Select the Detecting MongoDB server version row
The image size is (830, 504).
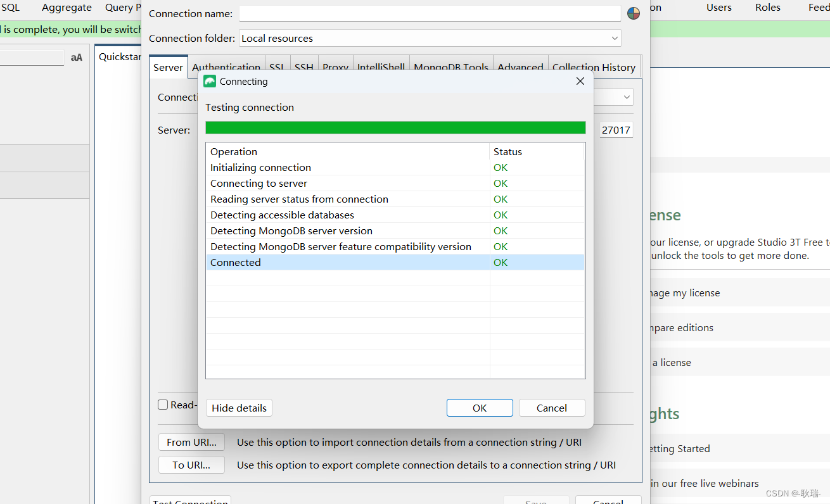tap(395, 230)
